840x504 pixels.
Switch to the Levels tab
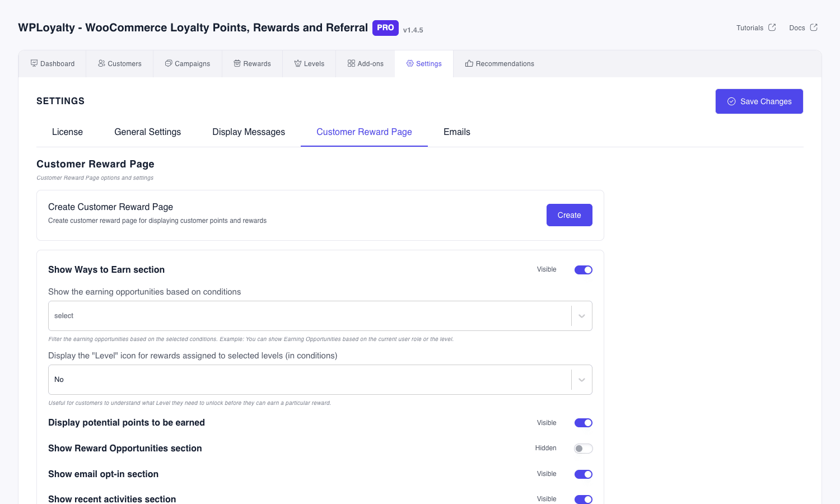click(309, 64)
